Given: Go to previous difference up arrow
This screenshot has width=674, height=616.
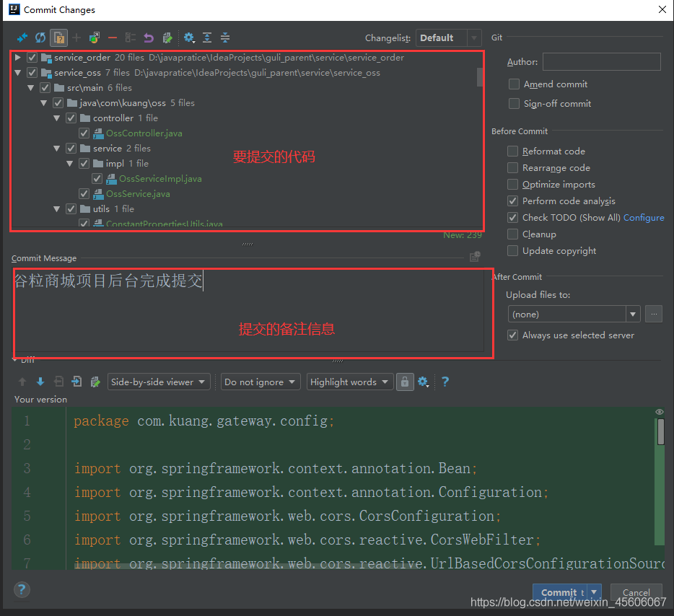Looking at the screenshot, I should (22, 382).
